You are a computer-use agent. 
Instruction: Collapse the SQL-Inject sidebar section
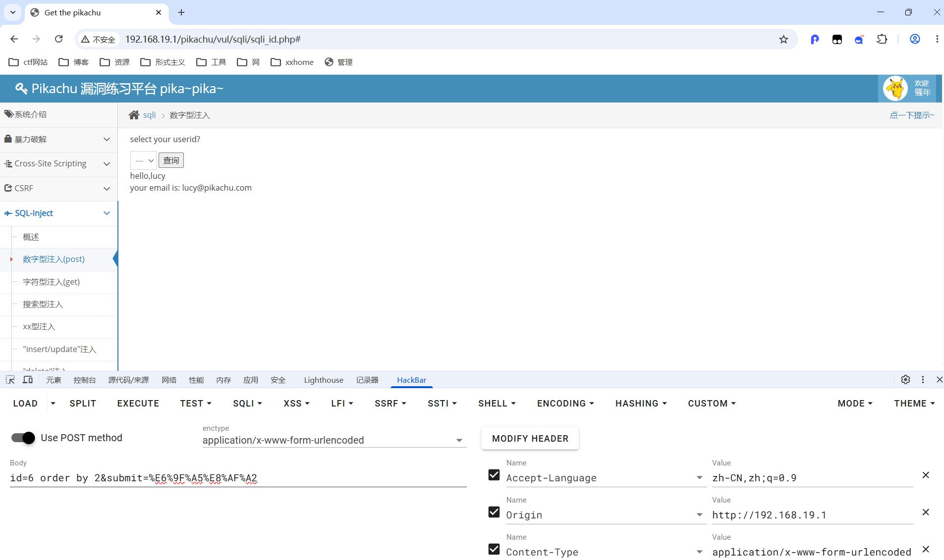coord(58,213)
